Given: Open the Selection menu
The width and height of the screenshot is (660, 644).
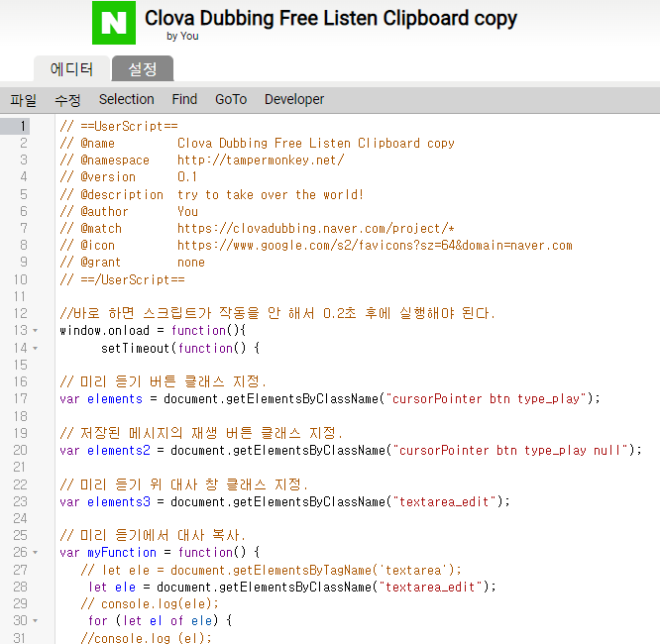Looking at the screenshot, I should pyautogui.click(x=126, y=99).
